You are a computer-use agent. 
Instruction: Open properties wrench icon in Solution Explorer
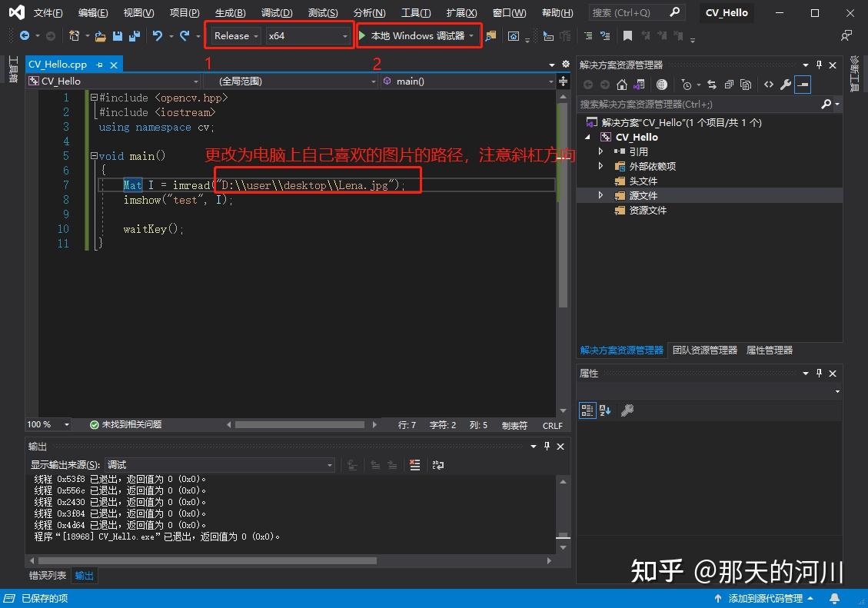(x=787, y=85)
